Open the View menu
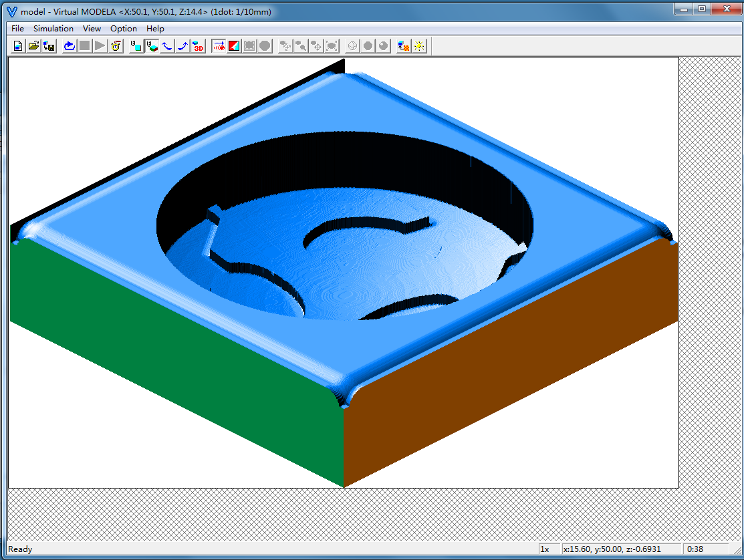 coord(92,29)
